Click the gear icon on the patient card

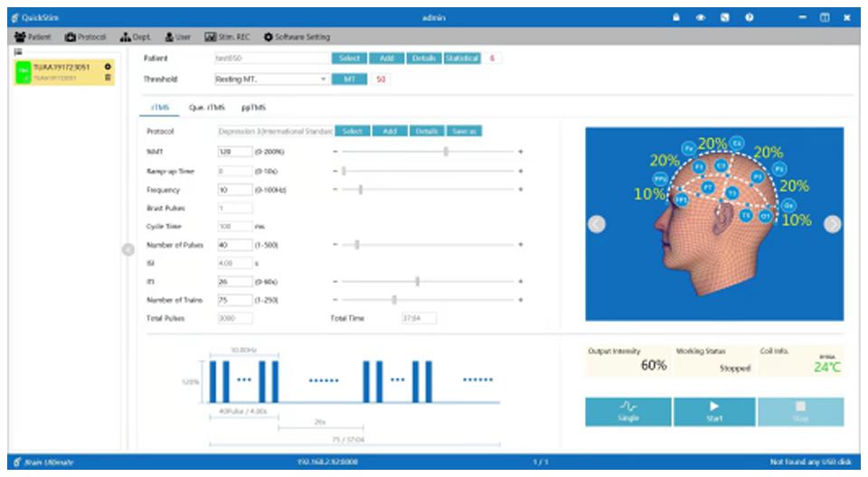[108, 67]
